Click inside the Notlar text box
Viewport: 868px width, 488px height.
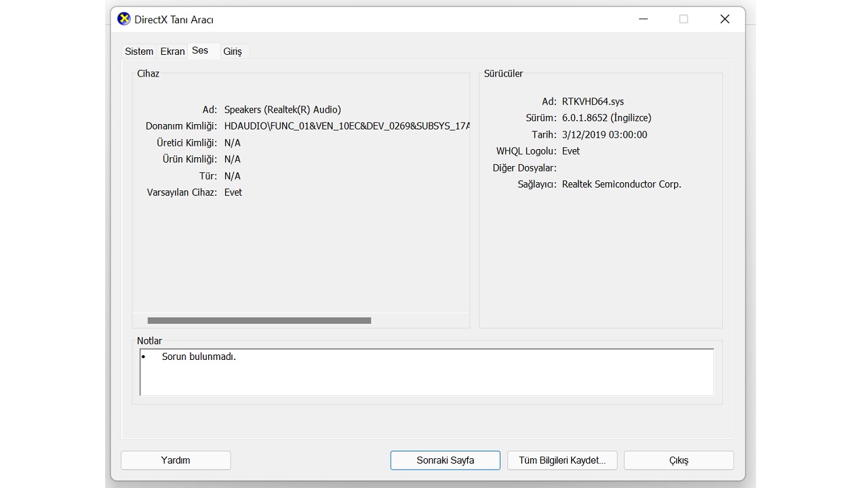(427, 372)
